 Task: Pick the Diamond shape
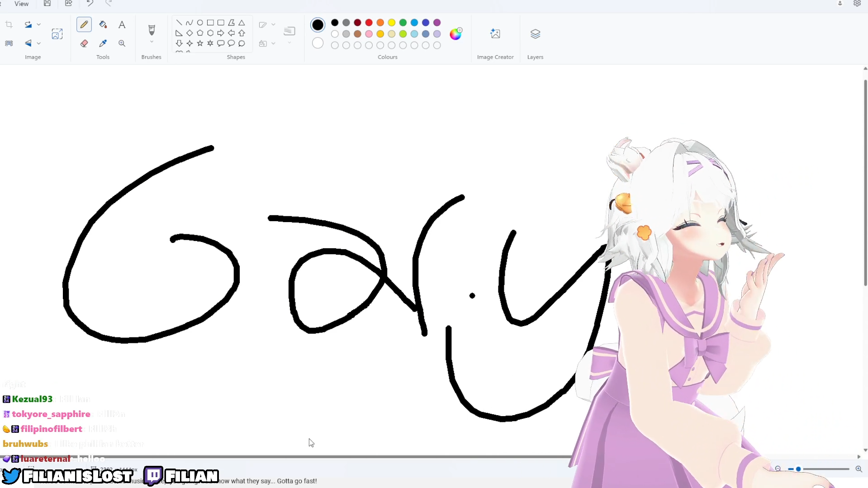tap(190, 33)
